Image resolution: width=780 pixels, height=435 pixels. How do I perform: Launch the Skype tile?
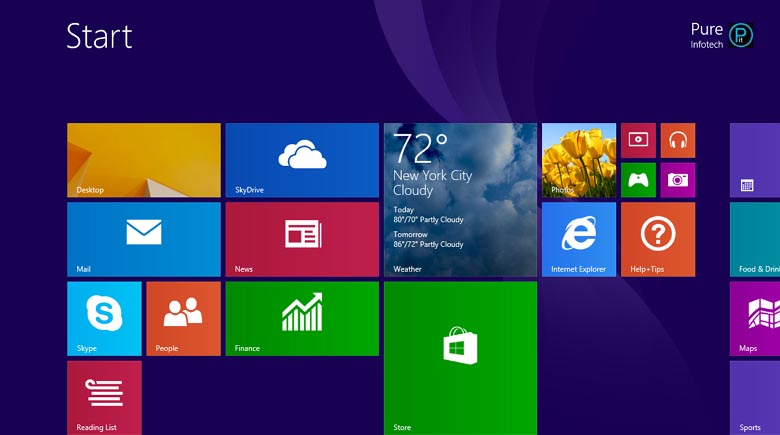(104, 319)
